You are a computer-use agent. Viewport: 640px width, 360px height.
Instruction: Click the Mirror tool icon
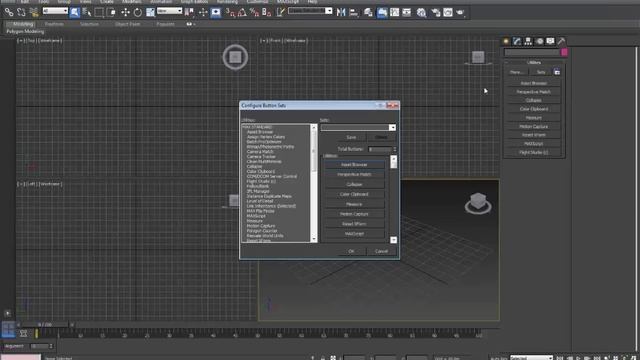(x=341, y=12)
